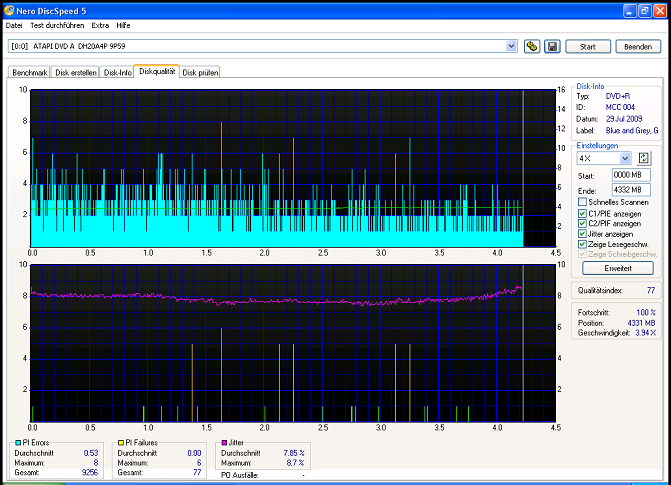Open the Test durchführen menu
This screenshot has height=485, width=671.
(57, 26)
